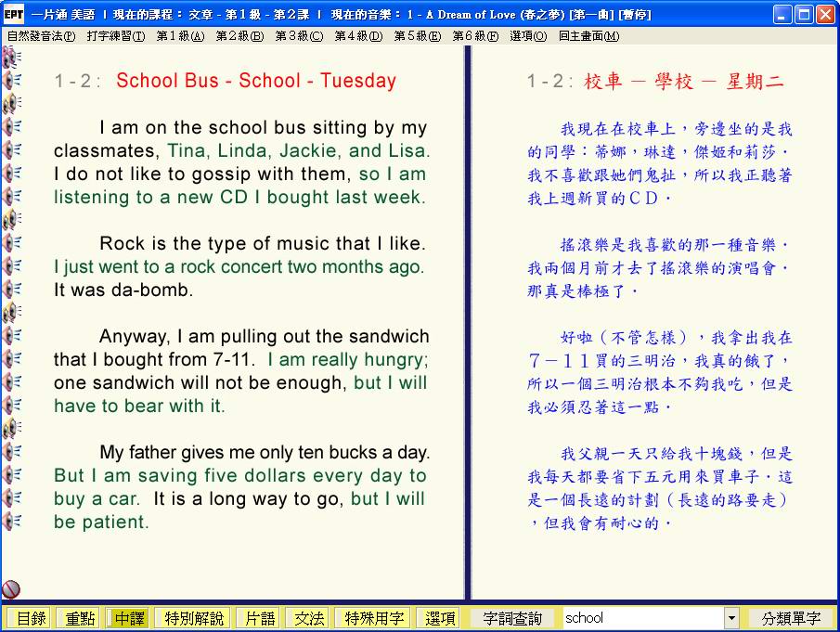Click the 分類單字 categorized vocabulary button
Viewport: 840px width, 632px height.
(791, 618)
